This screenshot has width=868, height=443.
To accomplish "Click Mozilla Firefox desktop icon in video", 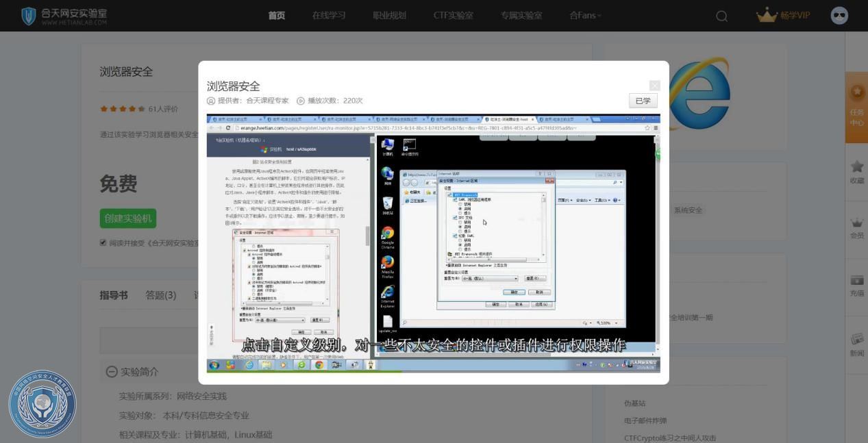I will (x=388, y=266).
